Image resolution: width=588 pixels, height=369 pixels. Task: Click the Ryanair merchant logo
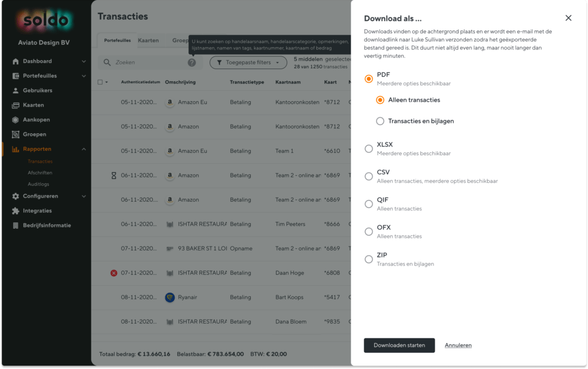[170, 297]
